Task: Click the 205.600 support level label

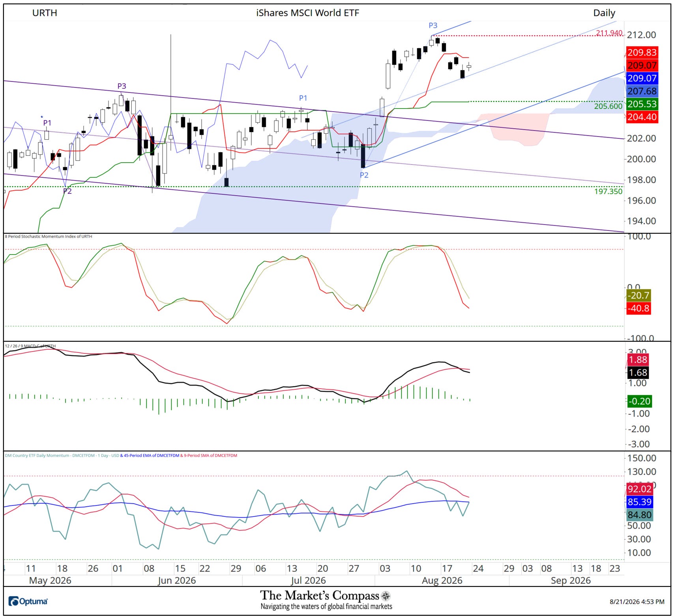Action: [x=608, y=106]
